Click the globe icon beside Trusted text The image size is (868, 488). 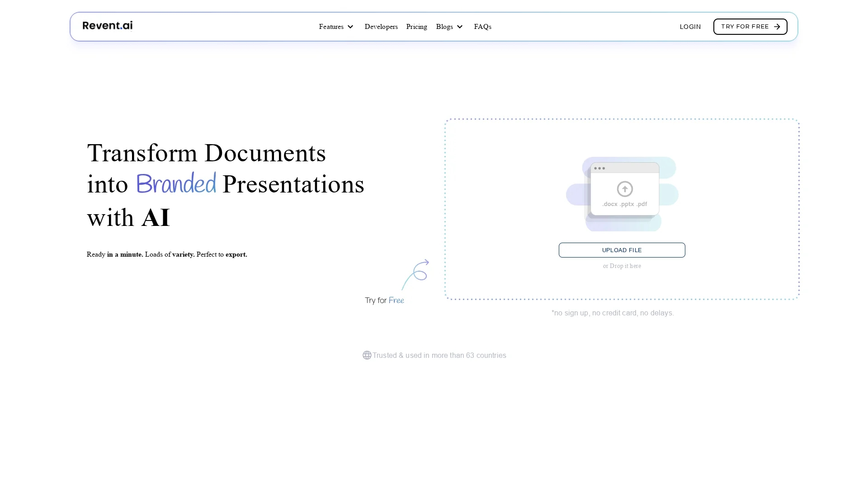[367, 355]
